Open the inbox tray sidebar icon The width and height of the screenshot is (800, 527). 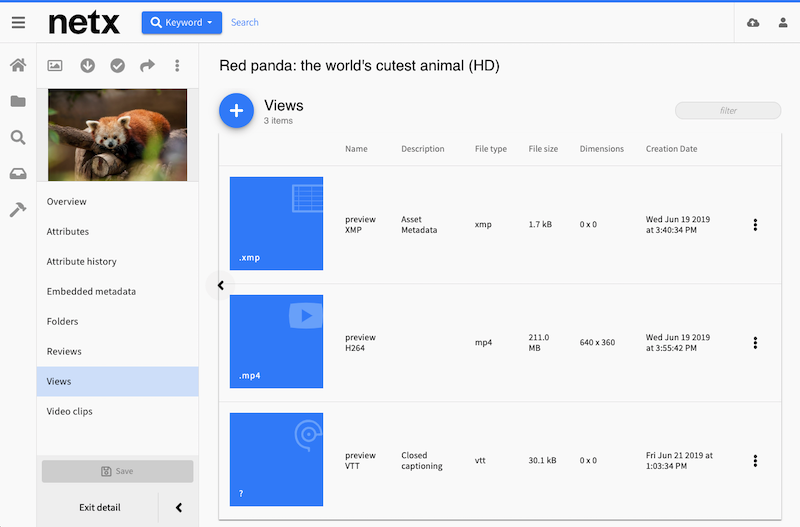pos(18,173)
